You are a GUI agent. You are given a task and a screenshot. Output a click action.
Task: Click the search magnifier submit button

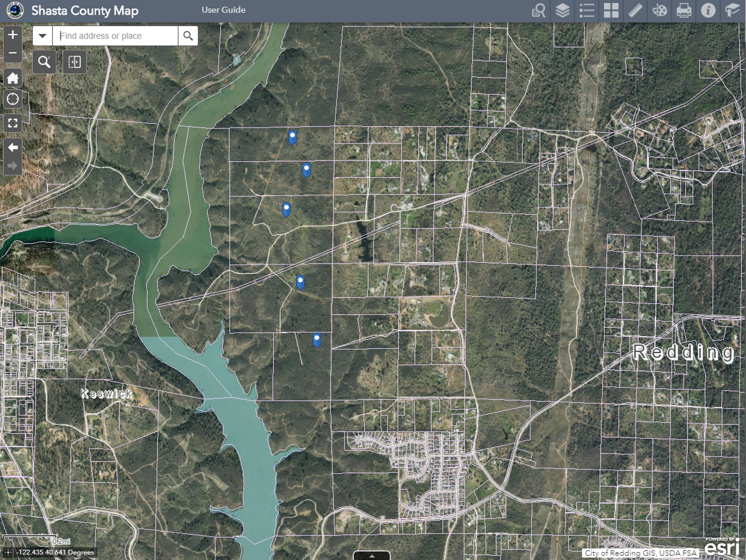[188, 36]
